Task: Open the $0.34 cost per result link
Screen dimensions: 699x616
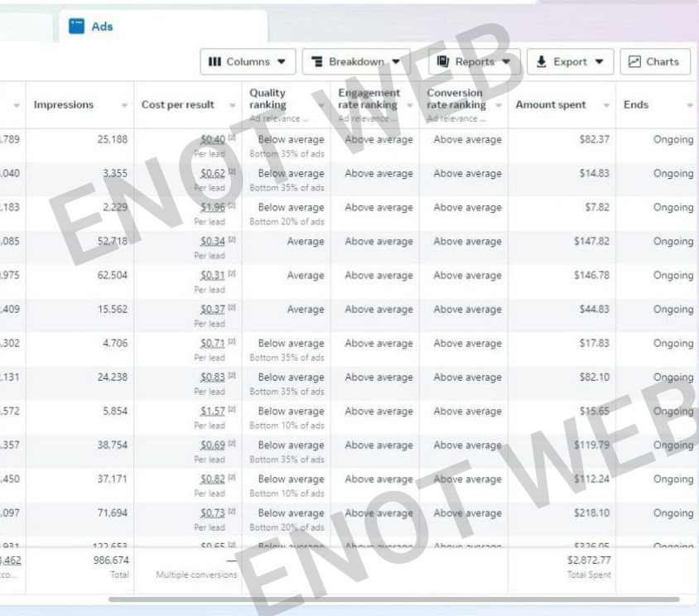Action: [213, 241]
